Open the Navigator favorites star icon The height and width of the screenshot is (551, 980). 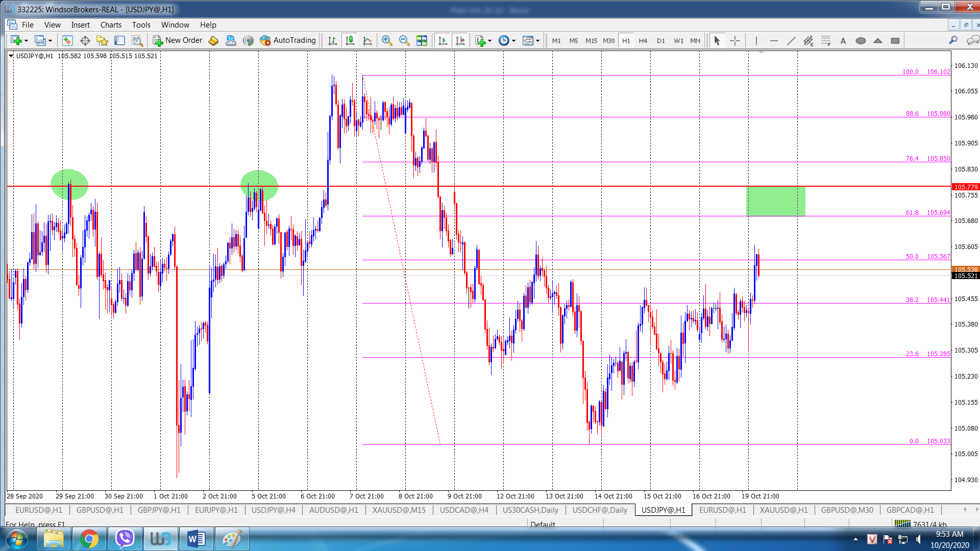102,40
